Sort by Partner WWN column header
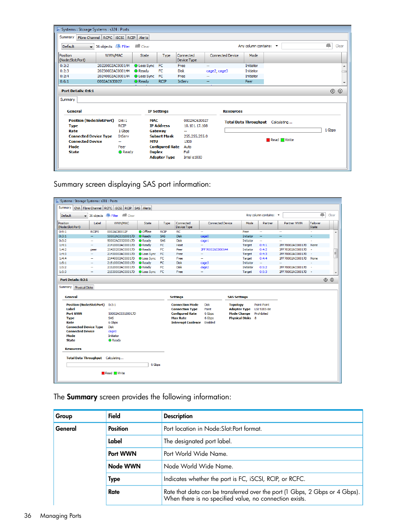This screenshot has height=532, width=399. (x=293, y=225)
